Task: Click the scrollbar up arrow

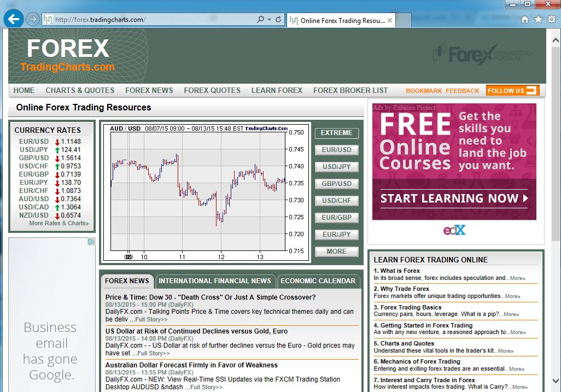Action: click(556, 40)
